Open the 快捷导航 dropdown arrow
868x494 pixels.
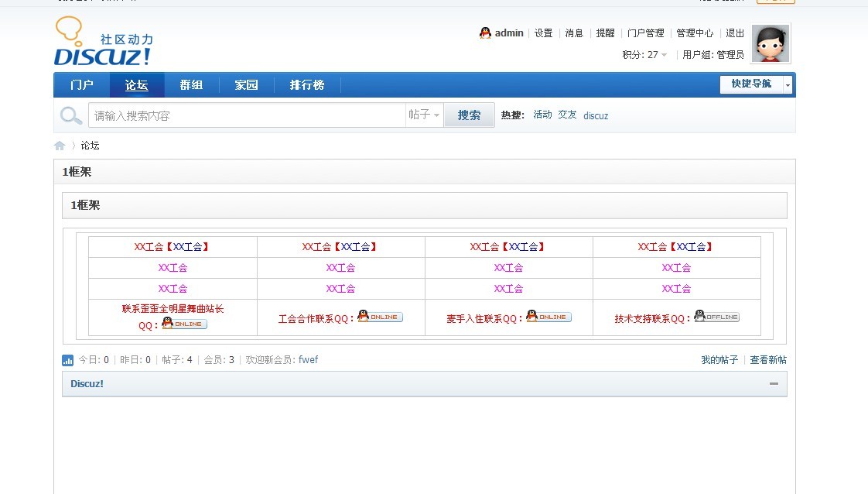coord(788,85)
